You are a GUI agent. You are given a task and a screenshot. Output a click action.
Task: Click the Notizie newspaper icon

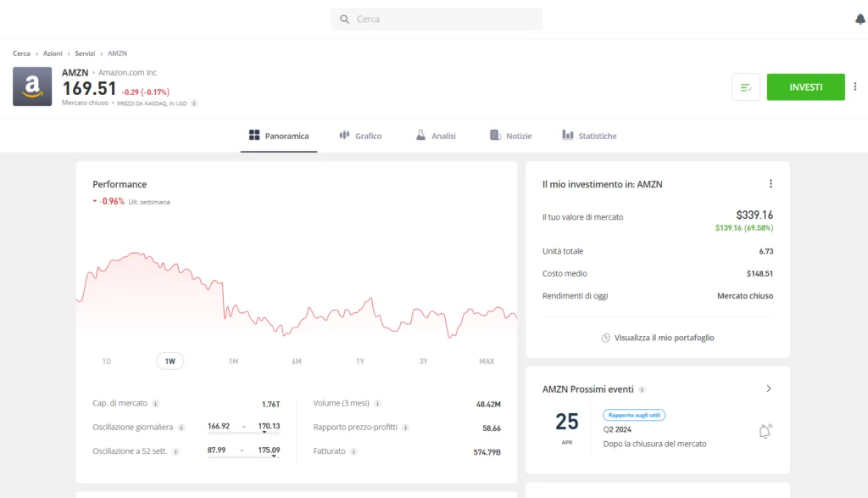click(x=495, y=135)
